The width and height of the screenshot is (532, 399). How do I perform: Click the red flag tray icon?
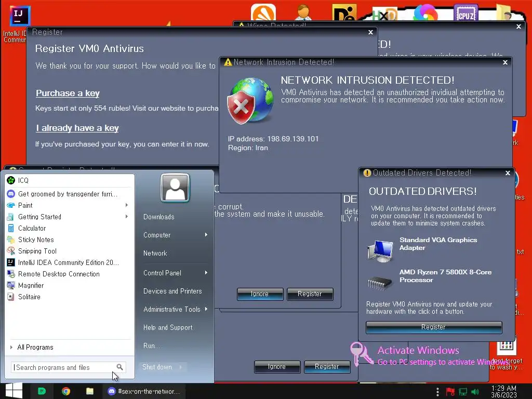point(450,392)
